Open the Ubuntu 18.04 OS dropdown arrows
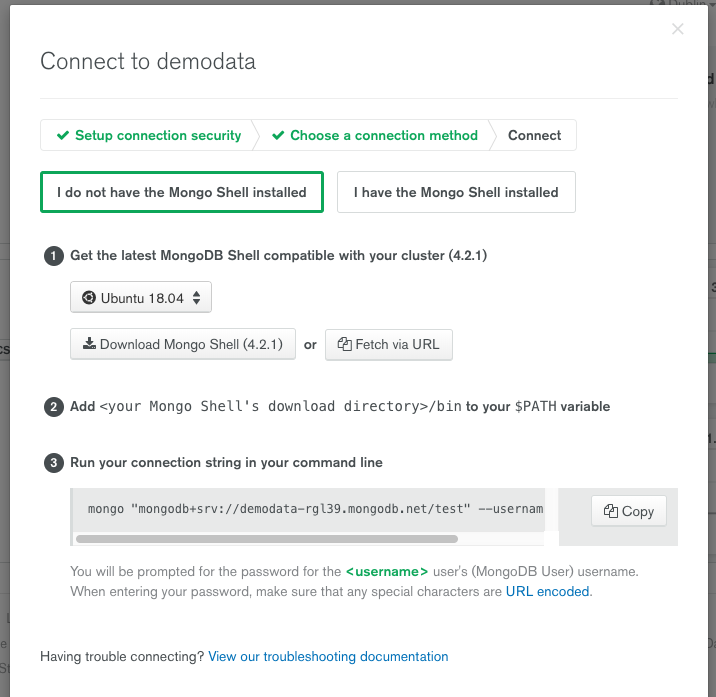 point(196,297)
